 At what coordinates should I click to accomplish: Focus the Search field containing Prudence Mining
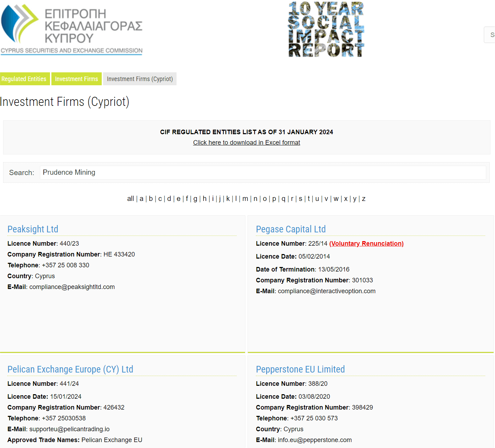(x=263, y=173)
